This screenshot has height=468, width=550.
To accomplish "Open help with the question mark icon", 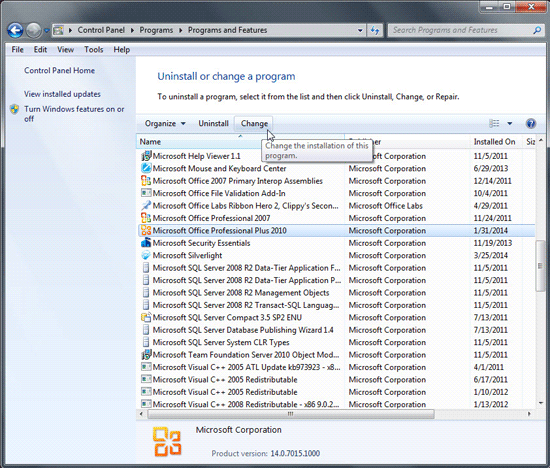I will click(x=531, y=123).
